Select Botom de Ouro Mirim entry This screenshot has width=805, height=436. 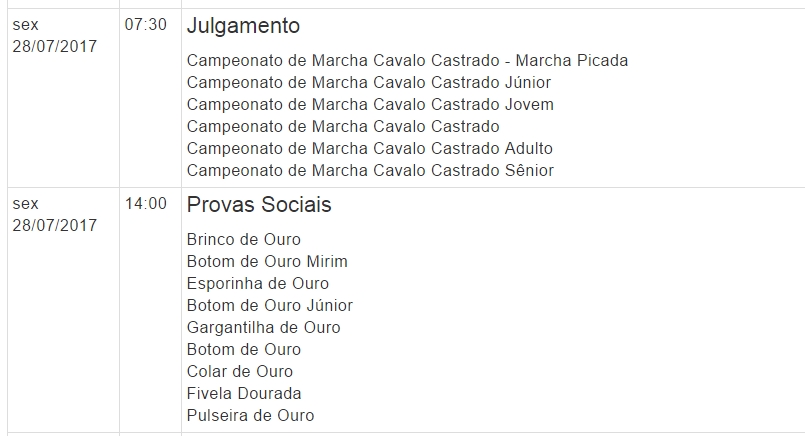coord(267,262)
